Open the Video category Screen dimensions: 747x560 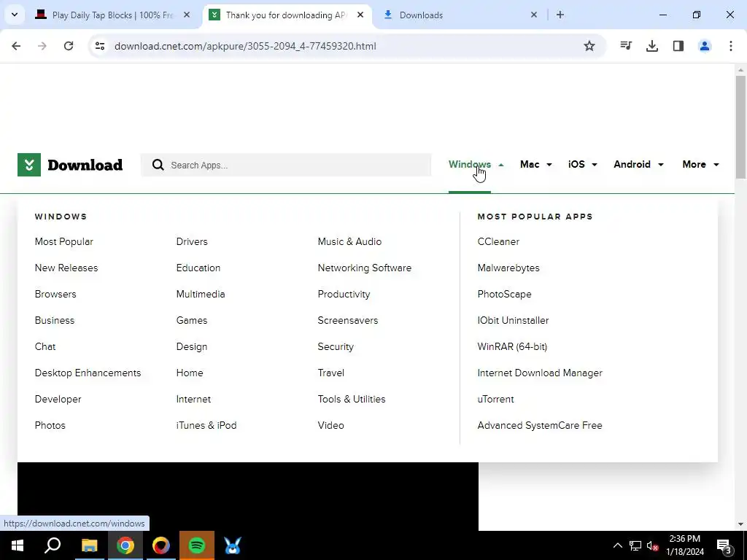330,425
